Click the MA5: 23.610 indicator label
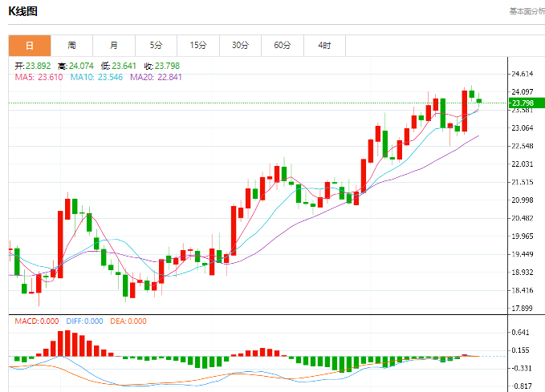This screenshot has width=545, height=392. pyautogui.click(x=39, y=77)
